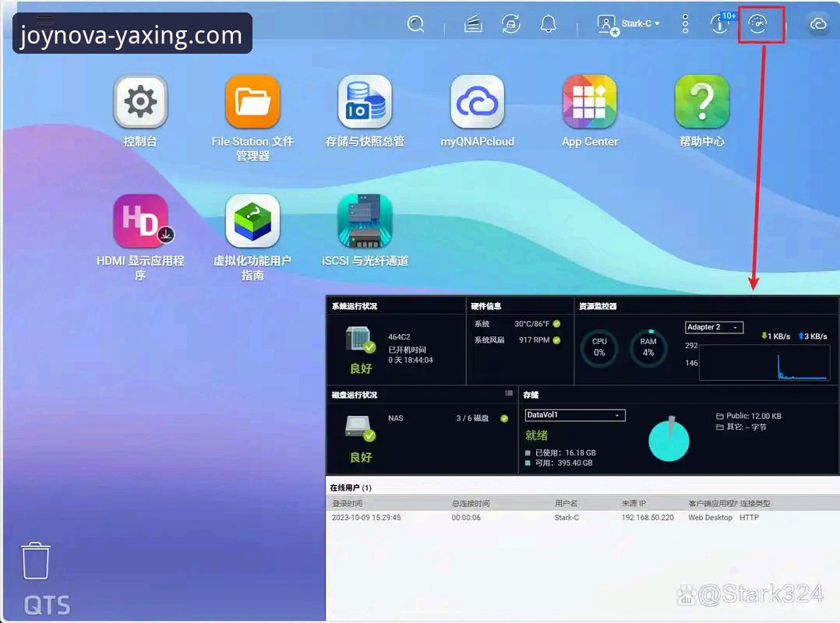Click the NAS disk health drive icon
Viewport: 840px width, 623px height.
click(x=360, y=428)
